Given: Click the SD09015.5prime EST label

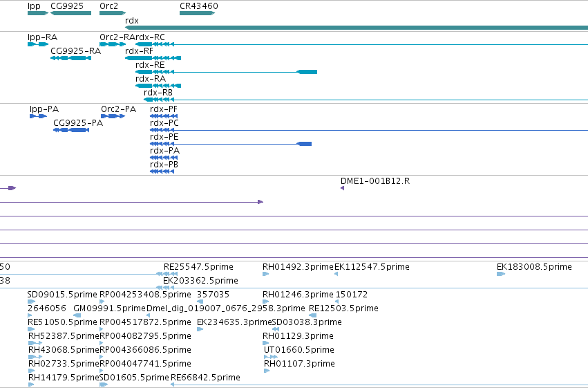Looking at the screenshot, I should point(62,295).
